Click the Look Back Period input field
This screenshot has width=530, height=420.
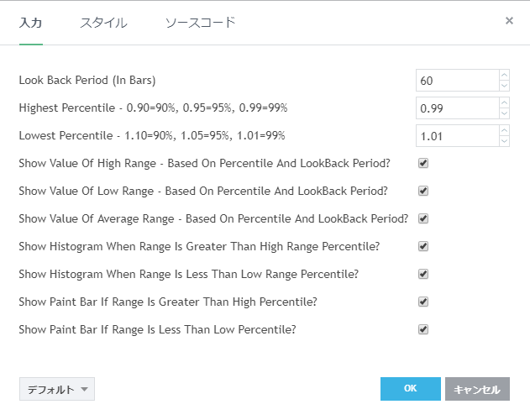tap(456, 81)
